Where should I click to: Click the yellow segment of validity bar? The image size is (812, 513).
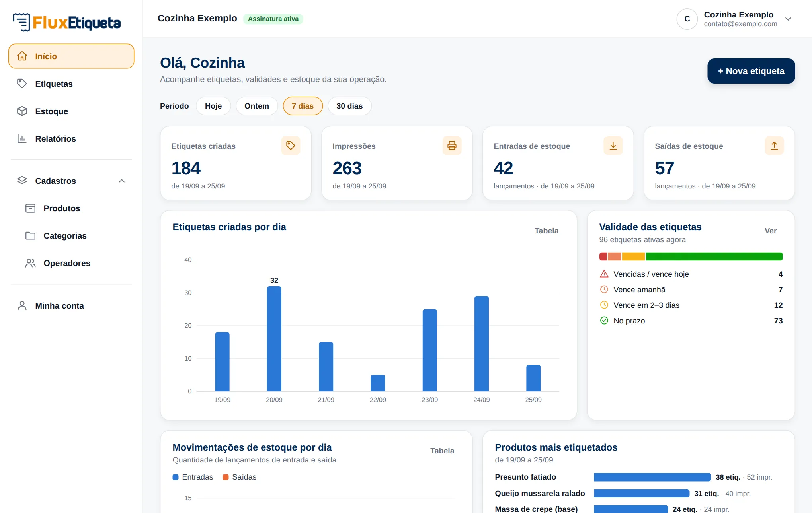tap(633, 256)
